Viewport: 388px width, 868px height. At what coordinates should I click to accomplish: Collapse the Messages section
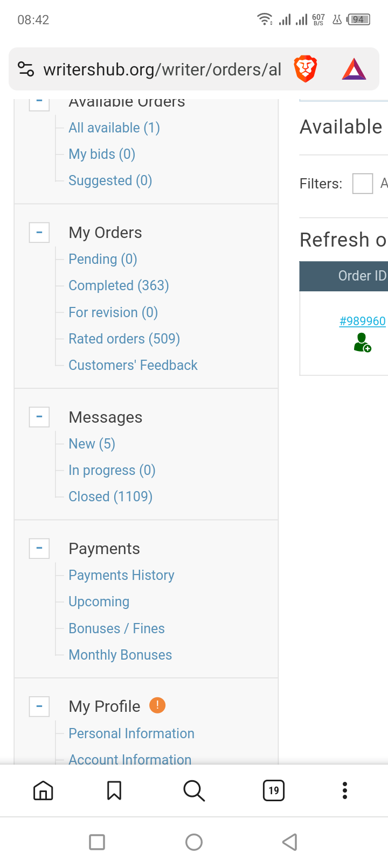point(39,417)
